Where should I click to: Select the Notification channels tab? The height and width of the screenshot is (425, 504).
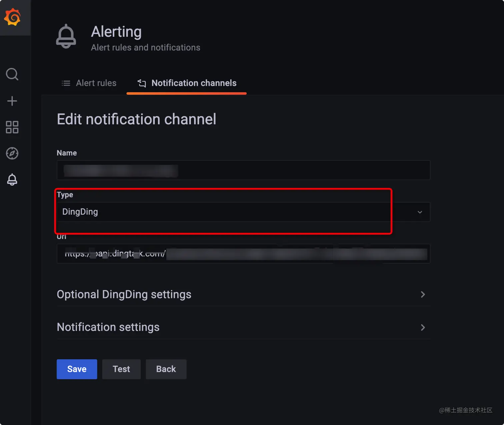click(187, 83)
